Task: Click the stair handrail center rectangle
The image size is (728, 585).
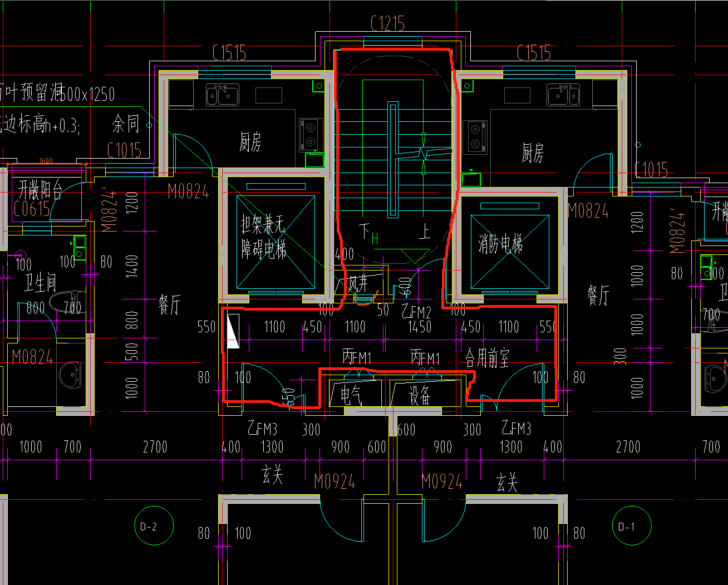Action: coord(393,159)
